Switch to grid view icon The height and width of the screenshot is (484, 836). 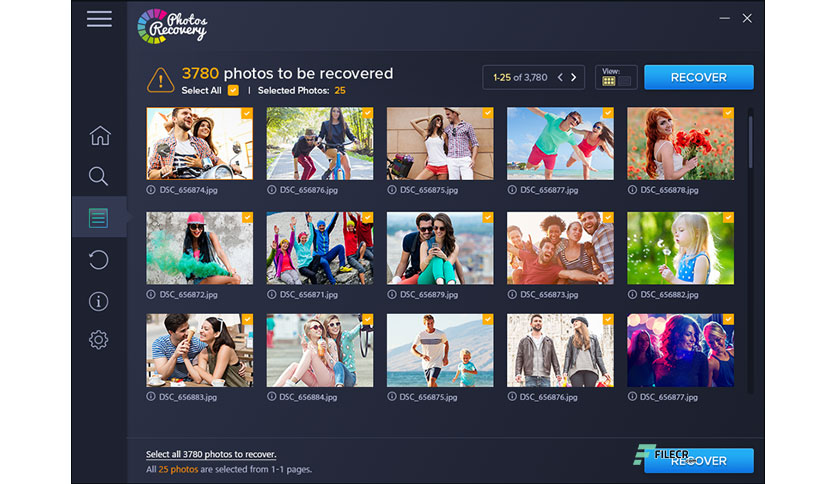tap(608, 81)
